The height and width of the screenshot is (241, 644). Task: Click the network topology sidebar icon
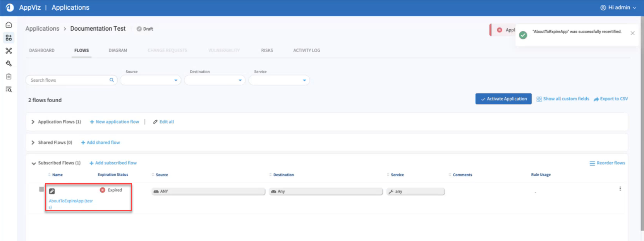tap(9, 51)
